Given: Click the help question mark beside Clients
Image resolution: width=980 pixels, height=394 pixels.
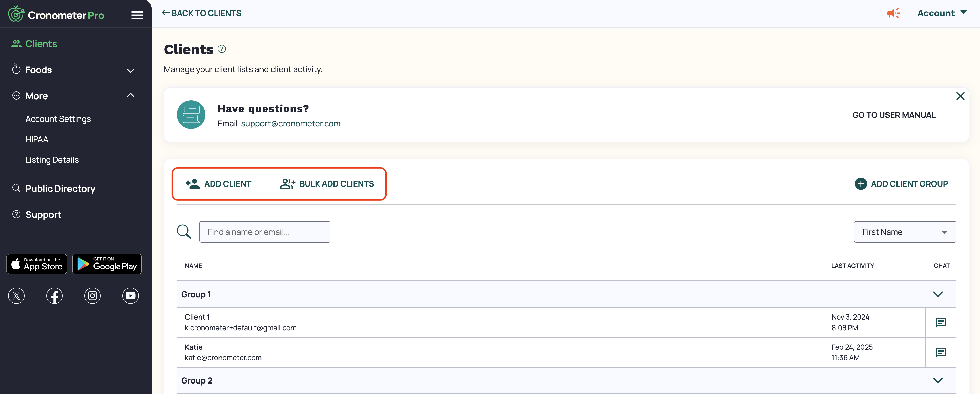Looking at the screenshot, I should (x=222, y=49).
